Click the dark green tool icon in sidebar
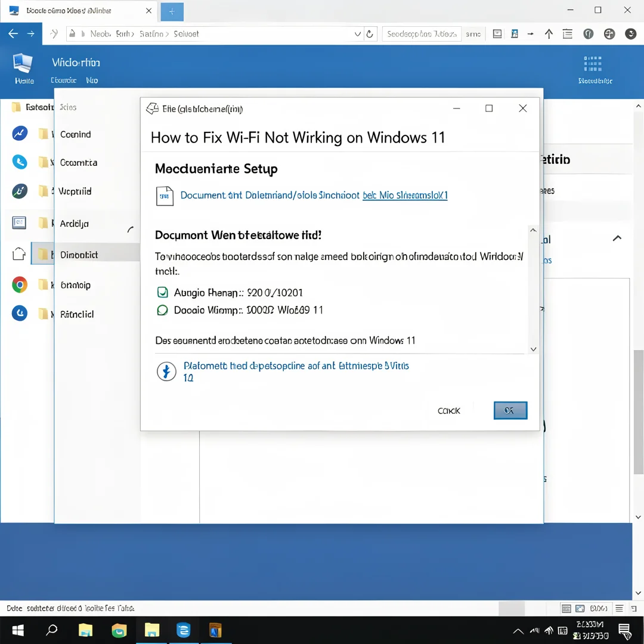Image resolution: width=644 pixels, height=644 pixels. 19,191
